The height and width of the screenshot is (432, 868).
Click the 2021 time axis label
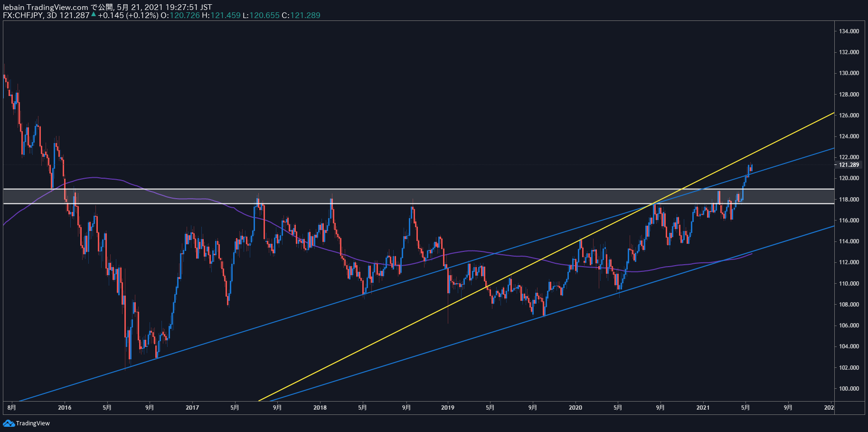tap(703, 407)
